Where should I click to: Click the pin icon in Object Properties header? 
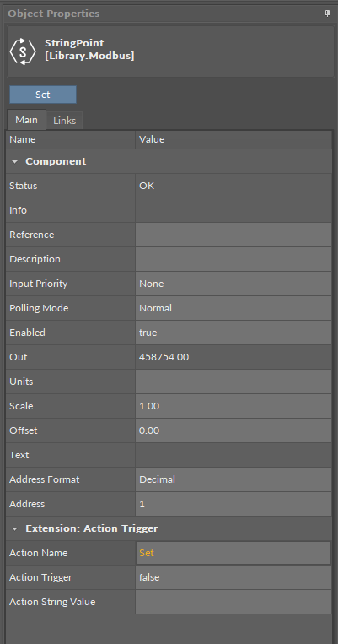pos(327,14)
